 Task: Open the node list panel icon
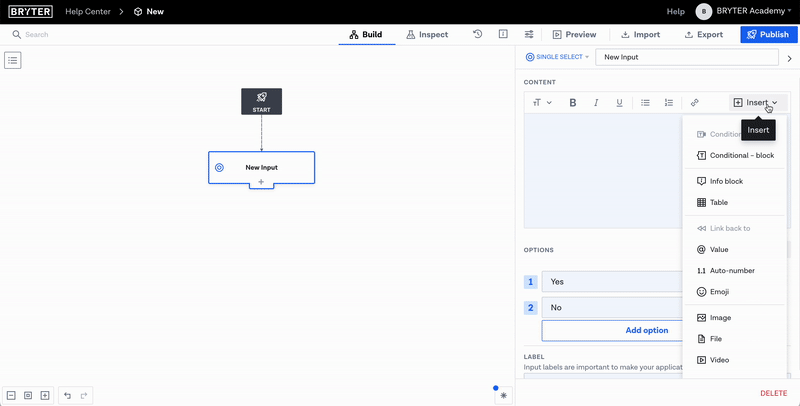coord(13,60)
